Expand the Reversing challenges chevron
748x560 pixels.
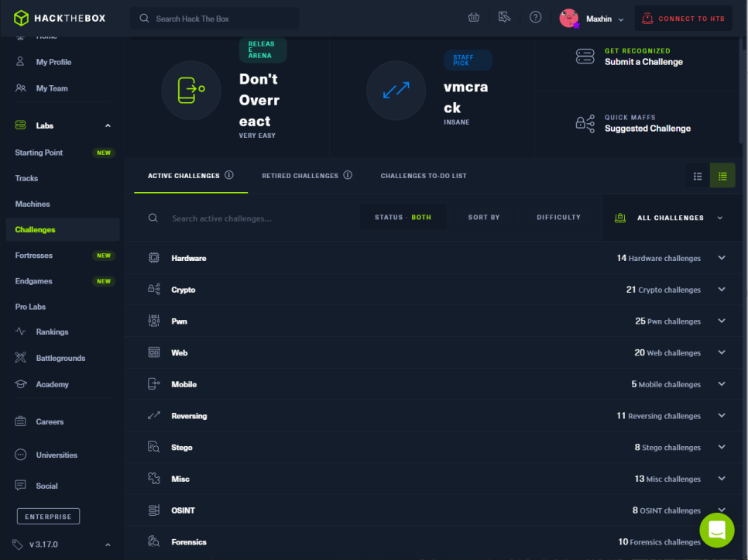pyautogui.click(x=722, y=415)
